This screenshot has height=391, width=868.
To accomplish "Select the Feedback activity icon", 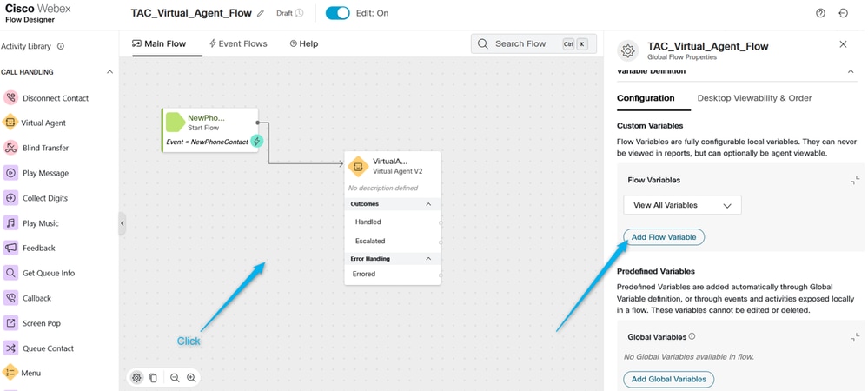I will 10,249.
